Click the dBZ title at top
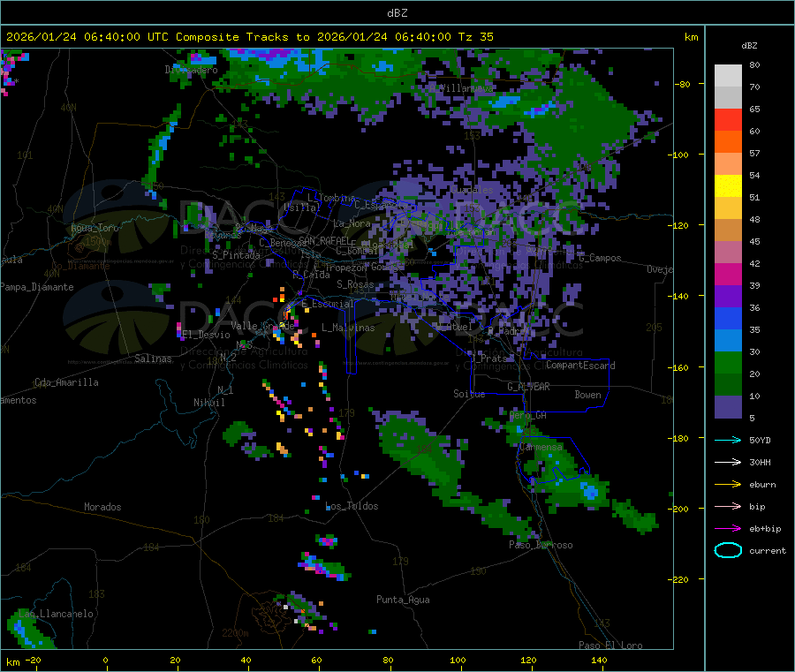 tap(397, 12)
